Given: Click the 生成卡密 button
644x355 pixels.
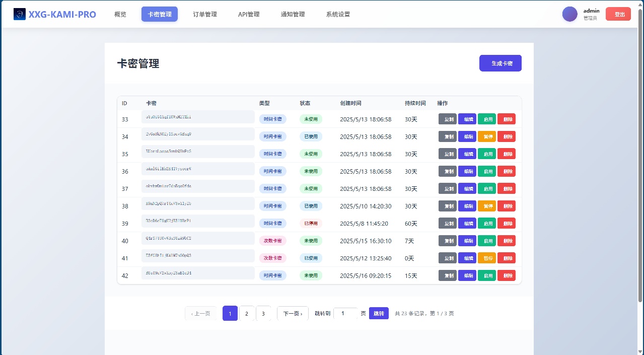Looking at the screenshot, I should click(500, 63).
